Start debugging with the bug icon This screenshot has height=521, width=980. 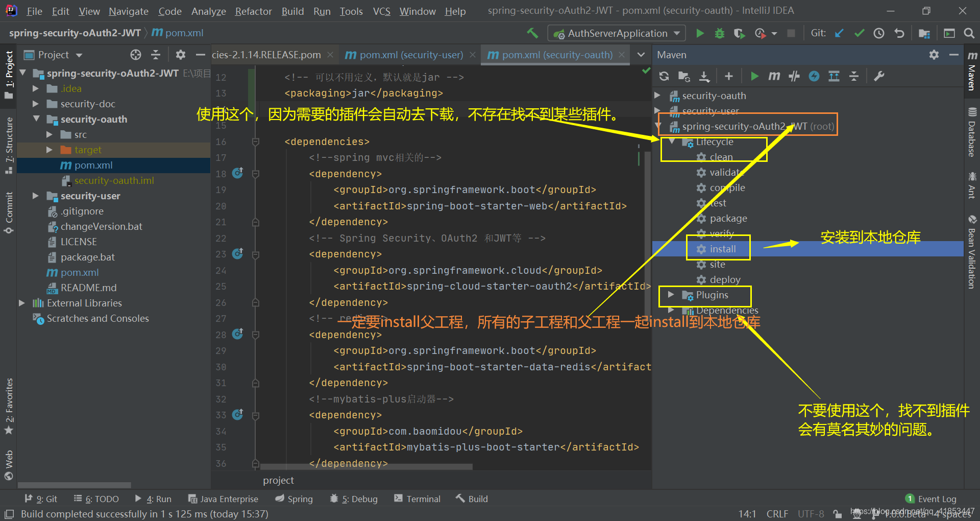[x=720, y=33]
